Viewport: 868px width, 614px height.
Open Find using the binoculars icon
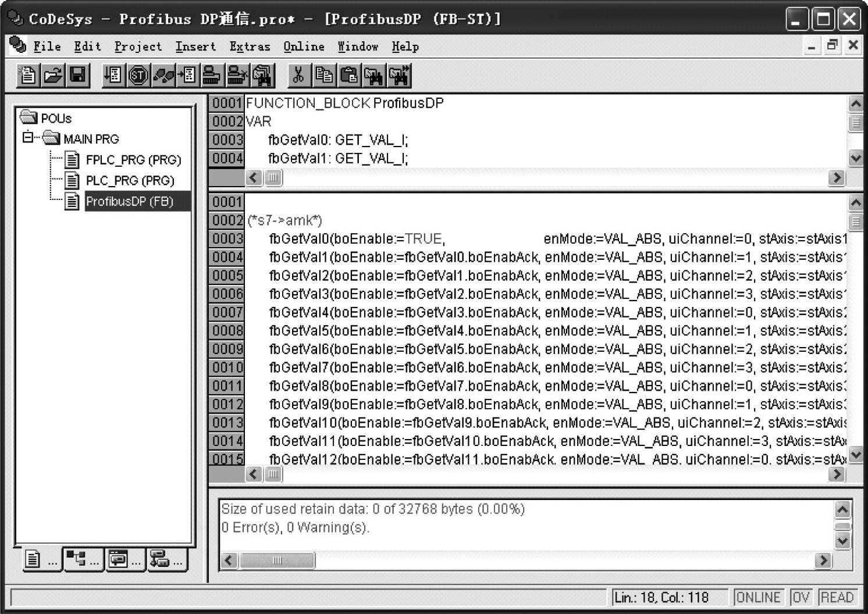[x=373, y=76]
